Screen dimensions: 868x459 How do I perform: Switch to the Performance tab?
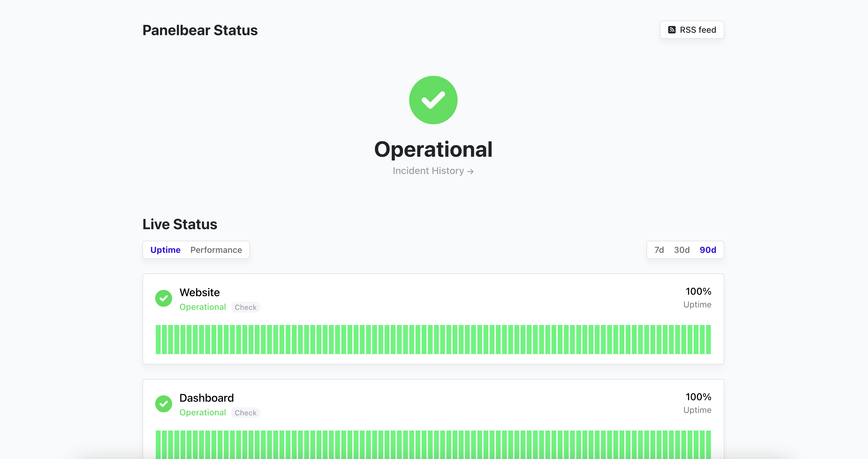point(216,250)
